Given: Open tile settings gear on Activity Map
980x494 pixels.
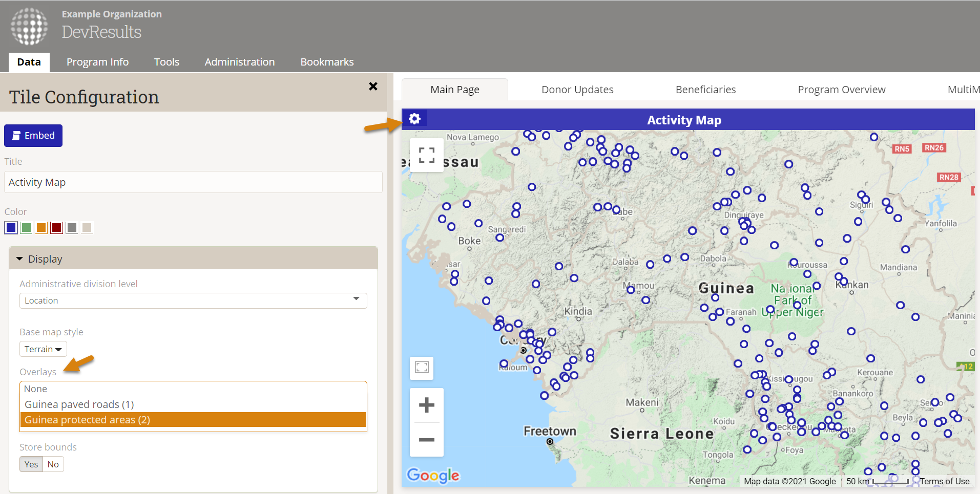Looking at the screenshot, I should (x=414, y=119).
